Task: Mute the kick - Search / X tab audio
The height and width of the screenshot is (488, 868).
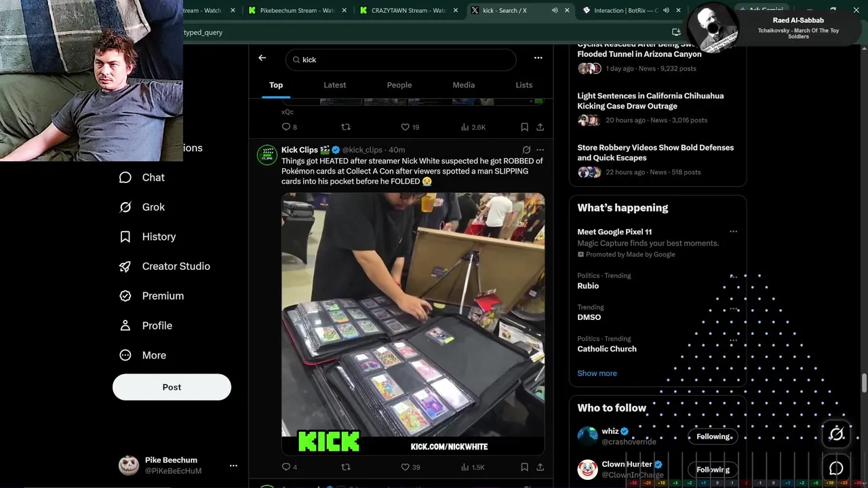Action: click(555, 10)
